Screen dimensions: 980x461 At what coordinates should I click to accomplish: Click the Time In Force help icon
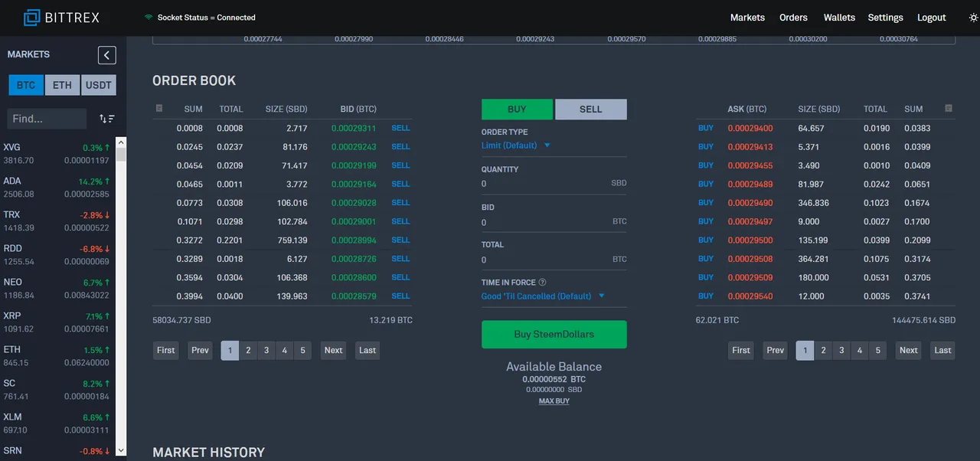click(x=542, y=283)
